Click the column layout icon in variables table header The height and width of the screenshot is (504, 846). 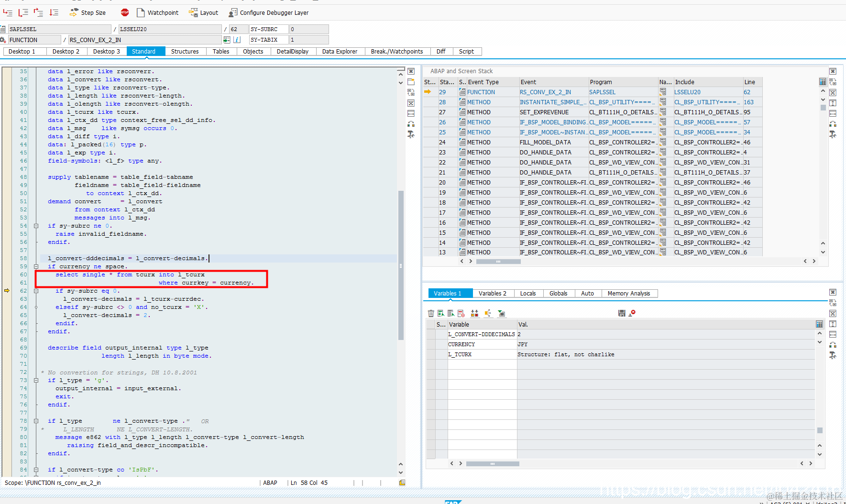pos(819,324)
